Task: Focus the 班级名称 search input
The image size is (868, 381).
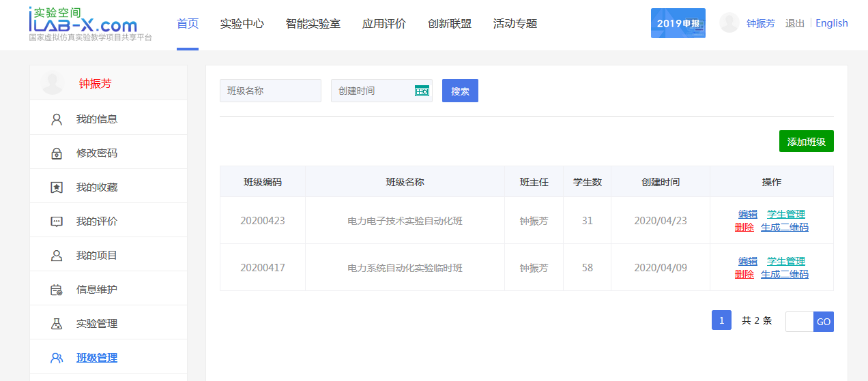Action: click(x=270, y=91)
